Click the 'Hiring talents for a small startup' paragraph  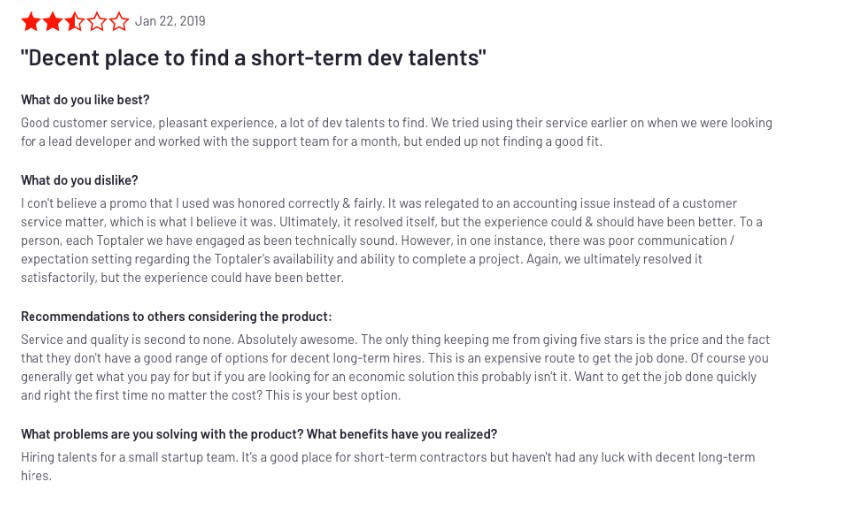(388, 467)
